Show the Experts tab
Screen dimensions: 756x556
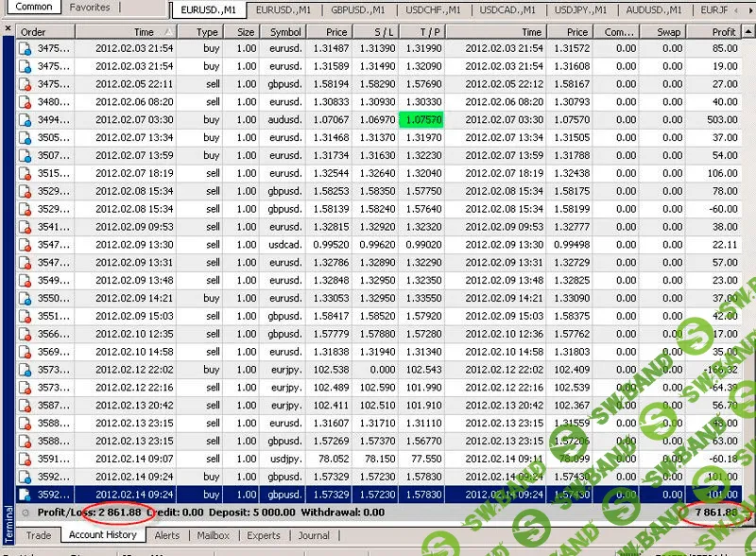pos(264,535)
